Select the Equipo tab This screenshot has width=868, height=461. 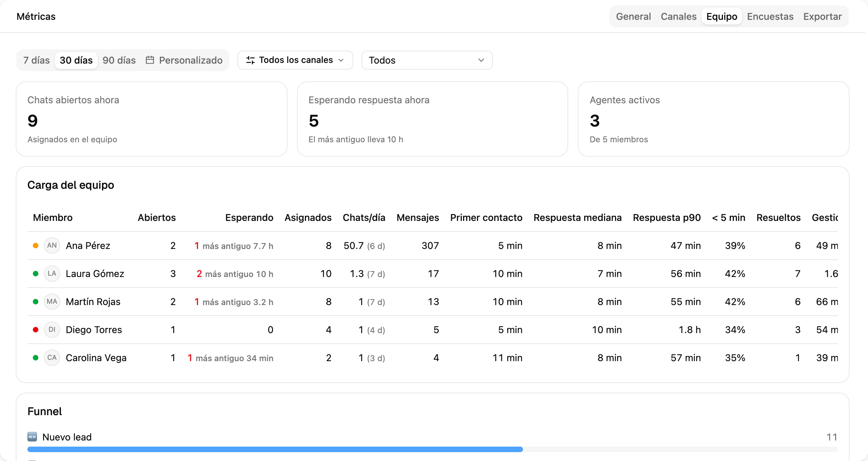point(722,16)
